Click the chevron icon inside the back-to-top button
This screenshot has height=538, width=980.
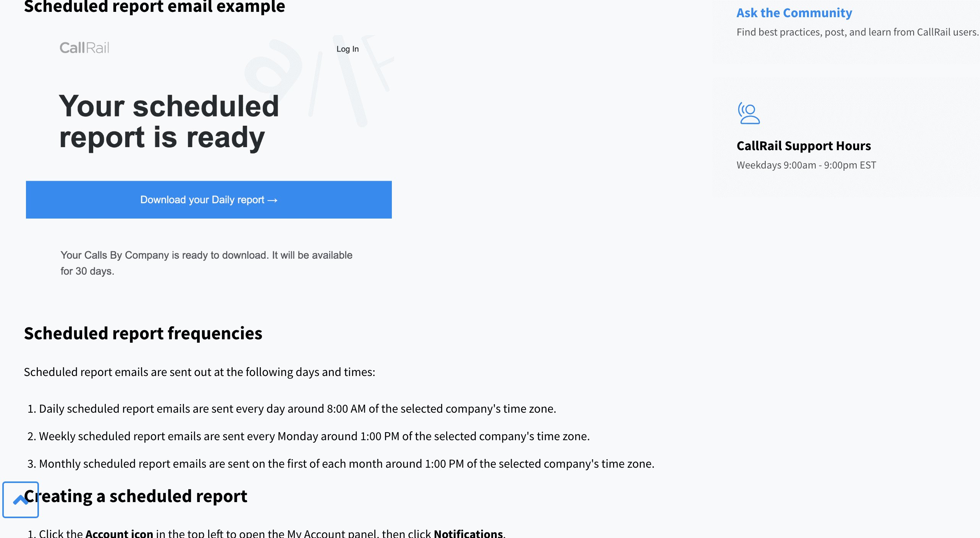coord(20,499)
